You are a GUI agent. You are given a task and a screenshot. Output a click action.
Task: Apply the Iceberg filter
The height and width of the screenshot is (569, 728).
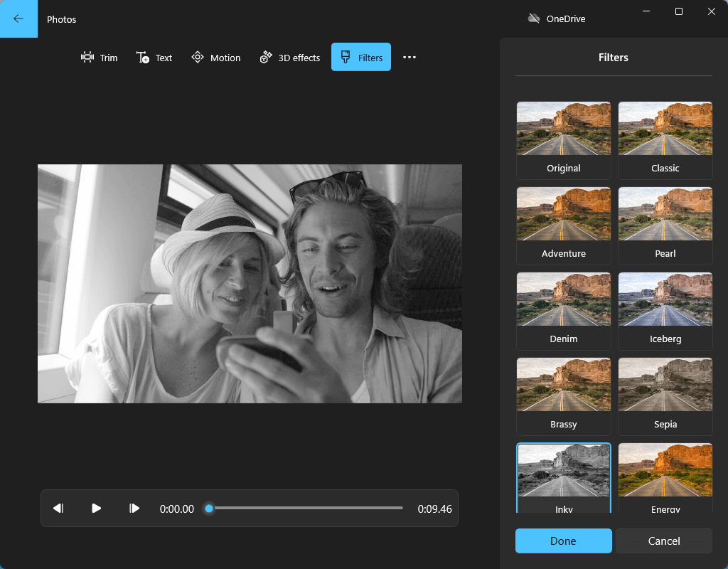click(x=665, y=312)
